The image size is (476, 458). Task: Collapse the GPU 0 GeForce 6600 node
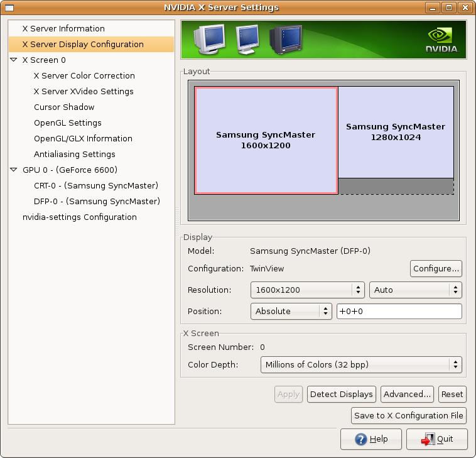(x=14, y=170)
